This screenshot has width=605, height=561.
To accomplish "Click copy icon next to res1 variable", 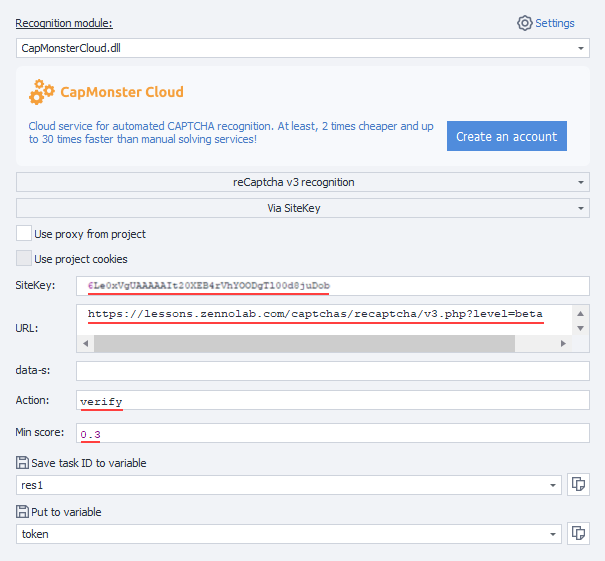I will 578,485.
